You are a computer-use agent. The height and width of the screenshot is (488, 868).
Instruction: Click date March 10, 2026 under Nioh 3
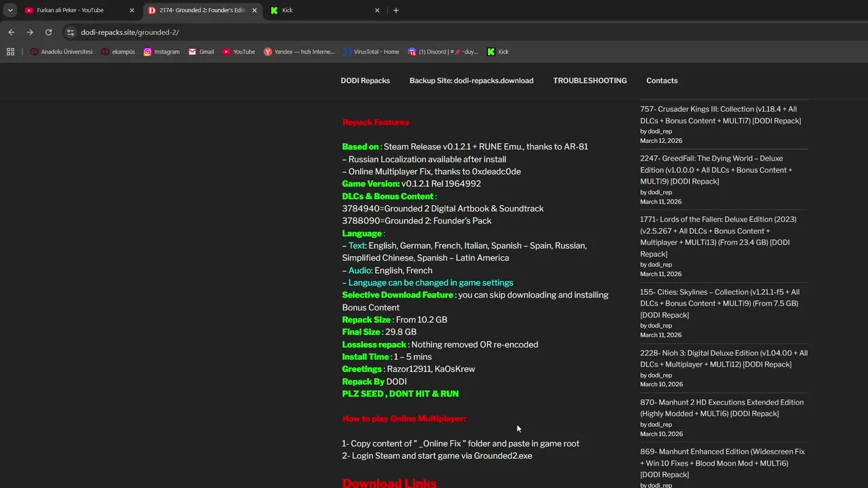coord(661,385)
